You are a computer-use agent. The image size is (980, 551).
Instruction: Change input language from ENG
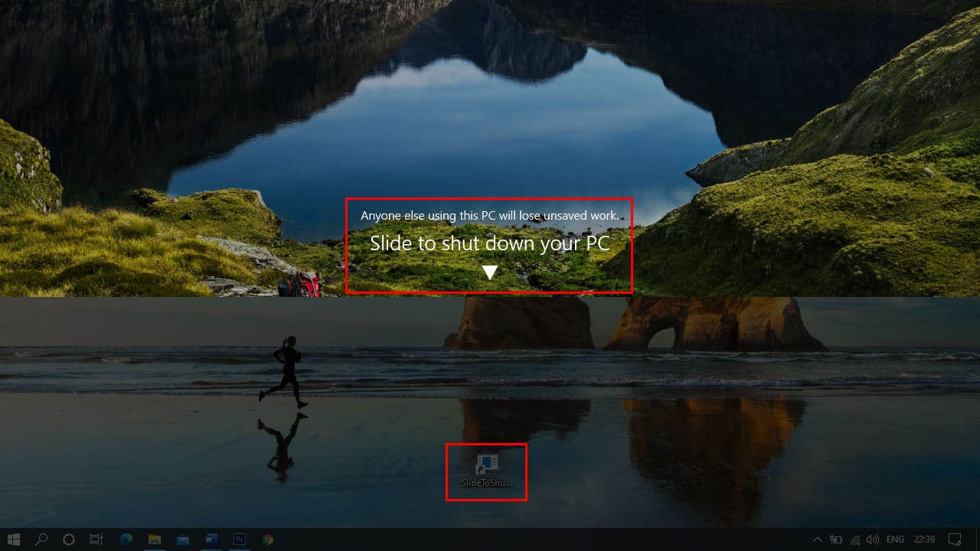click(896, 540)
